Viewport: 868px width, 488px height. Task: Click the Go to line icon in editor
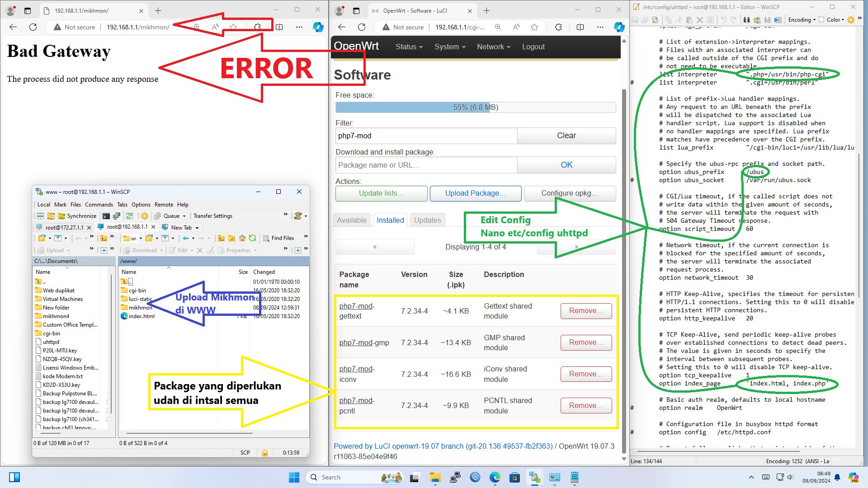pyautogui.click(x=778, y=20)
